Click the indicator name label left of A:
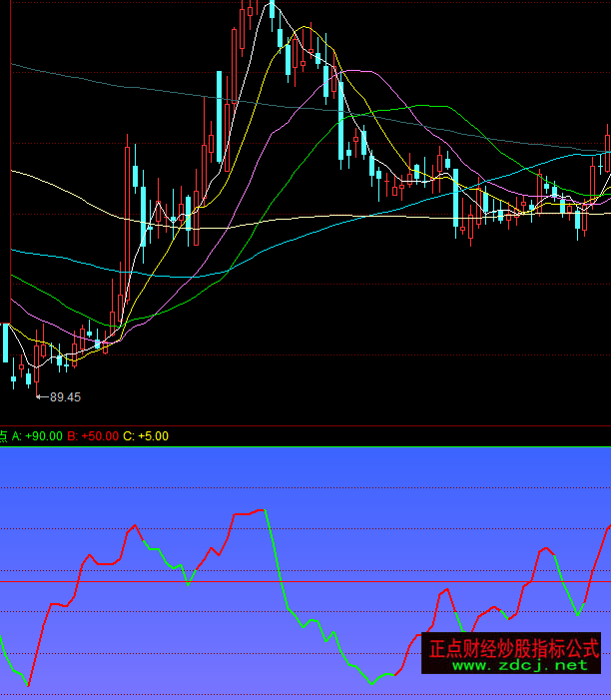The image size is (611, 700). [3, 436]
